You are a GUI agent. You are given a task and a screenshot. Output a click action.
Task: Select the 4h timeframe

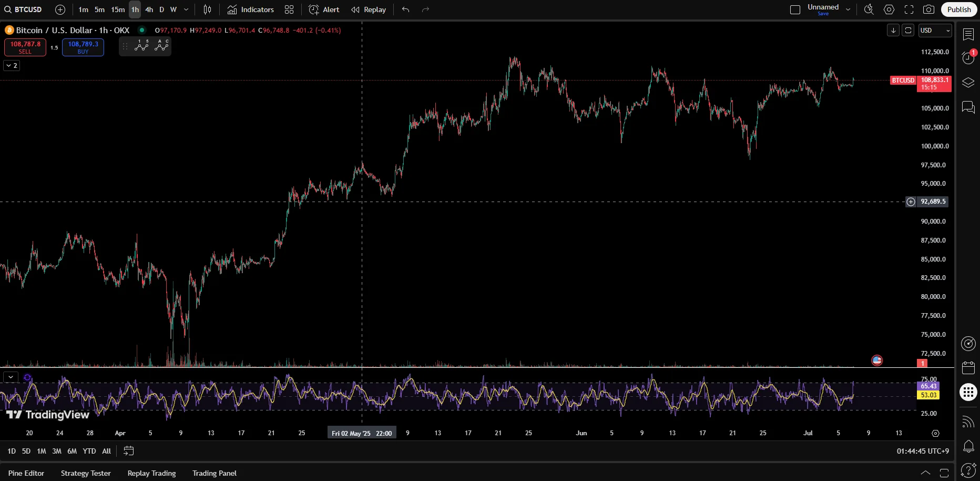tap(149, 9)
